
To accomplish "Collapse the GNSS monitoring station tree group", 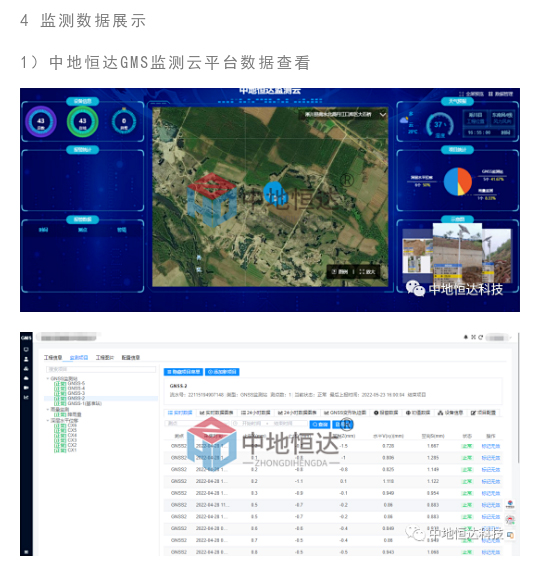I will [47, 378].
